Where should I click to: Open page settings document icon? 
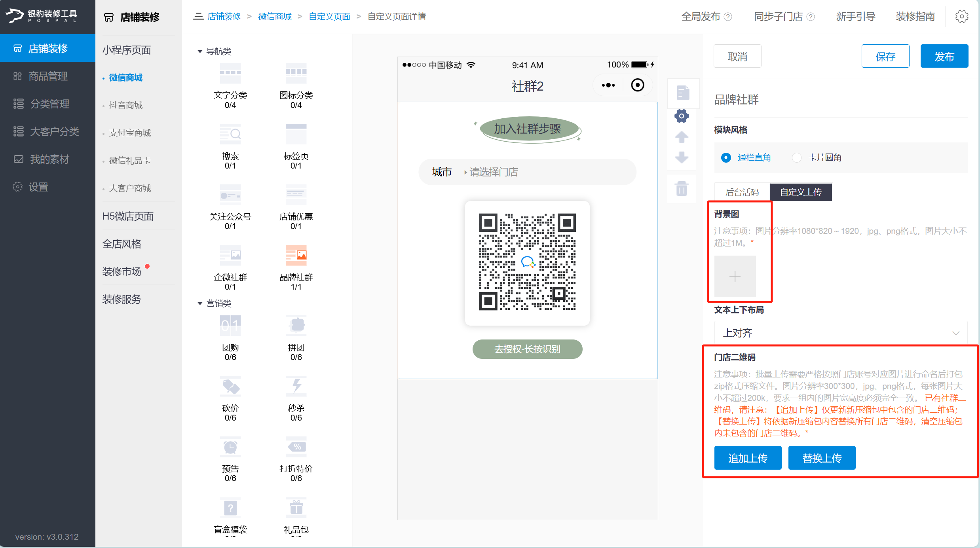(x=682, y=93)
